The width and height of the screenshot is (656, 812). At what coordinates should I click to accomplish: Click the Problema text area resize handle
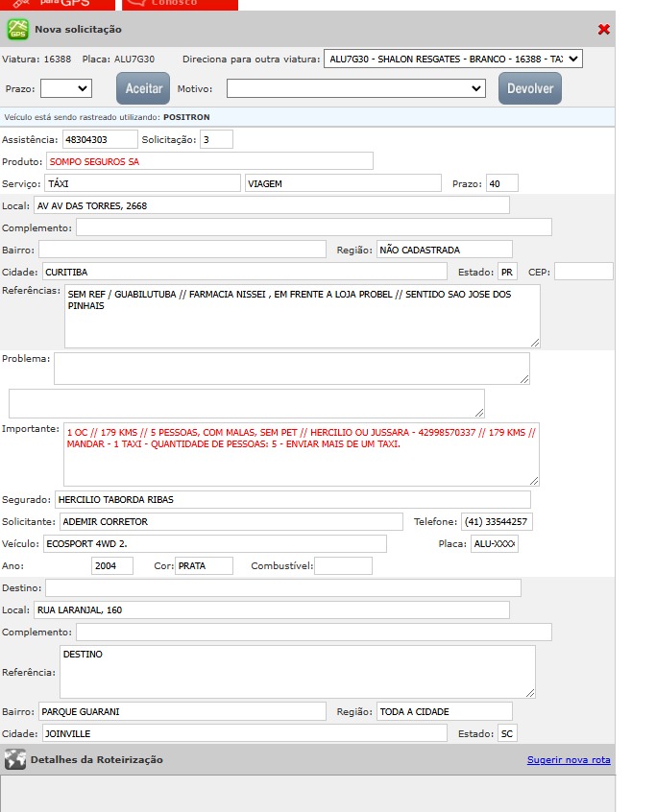coord(524,379)
